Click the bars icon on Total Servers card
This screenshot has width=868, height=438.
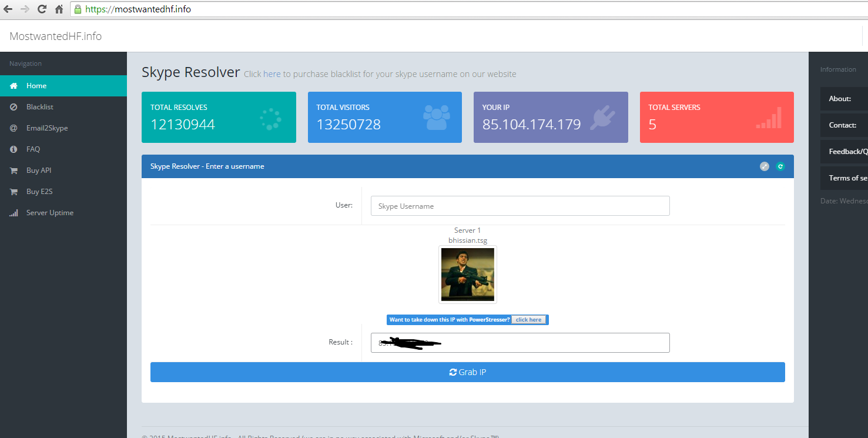click(x=769, y=118)
